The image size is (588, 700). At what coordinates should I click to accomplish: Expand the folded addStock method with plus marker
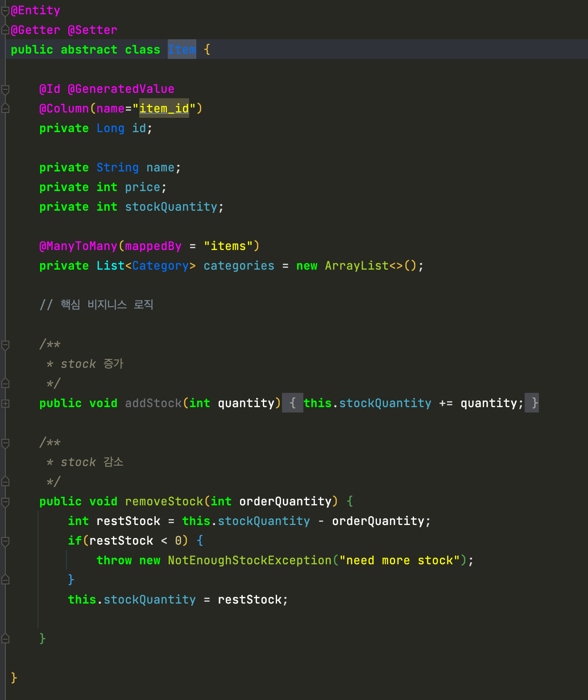[x=5, y=403]
